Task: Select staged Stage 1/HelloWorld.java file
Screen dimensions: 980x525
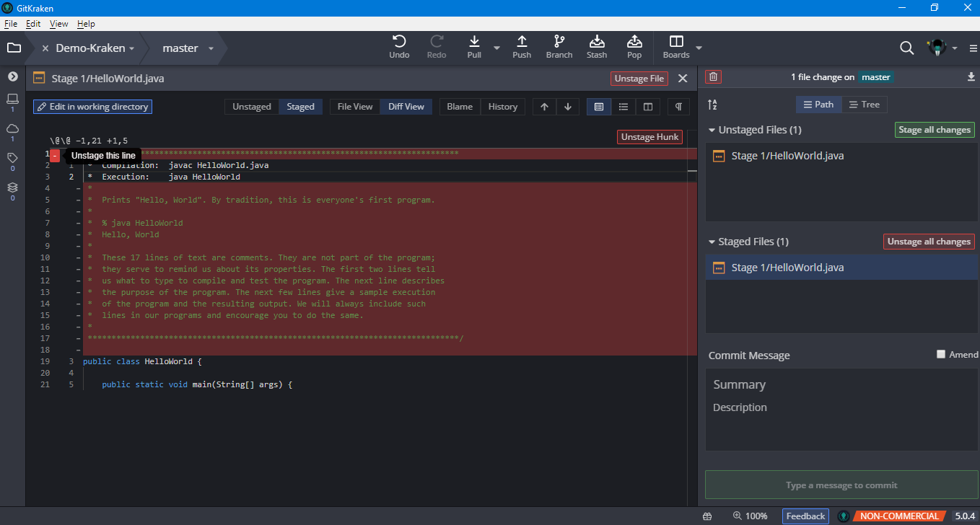Action: [841, 268]
